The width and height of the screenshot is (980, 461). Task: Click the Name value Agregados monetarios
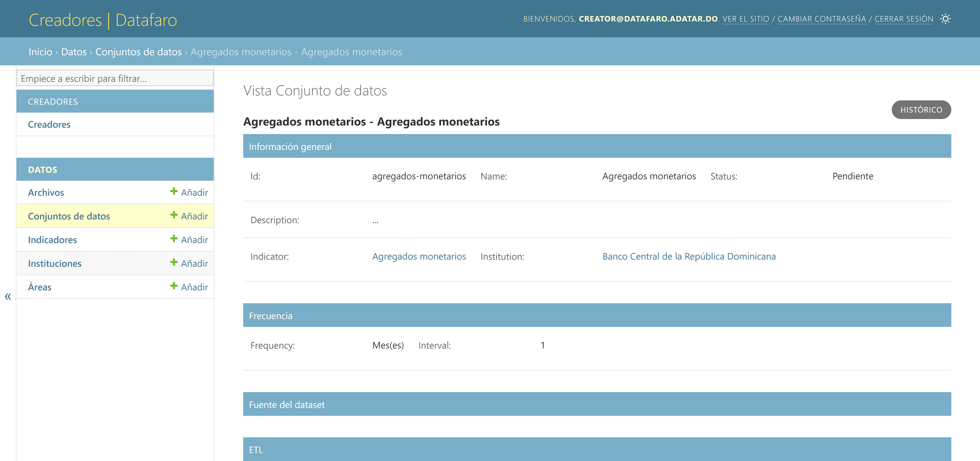[x=649, y=176]
